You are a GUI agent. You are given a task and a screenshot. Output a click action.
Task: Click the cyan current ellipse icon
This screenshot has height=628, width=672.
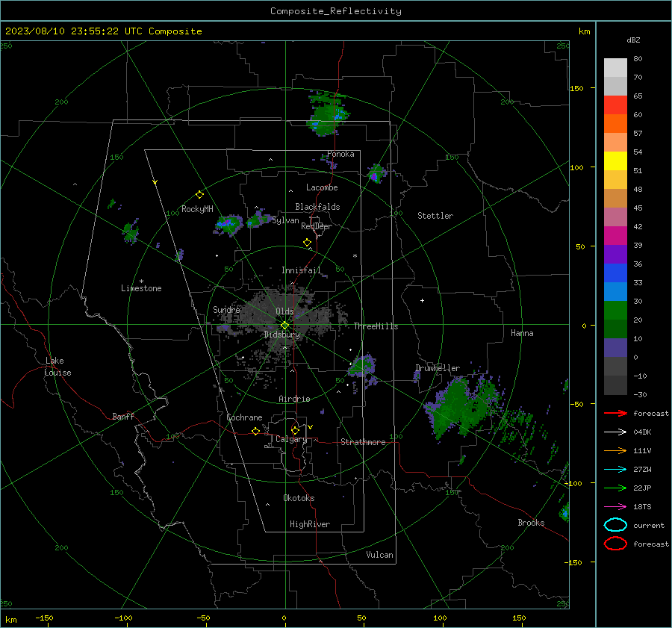coord(615,525)
